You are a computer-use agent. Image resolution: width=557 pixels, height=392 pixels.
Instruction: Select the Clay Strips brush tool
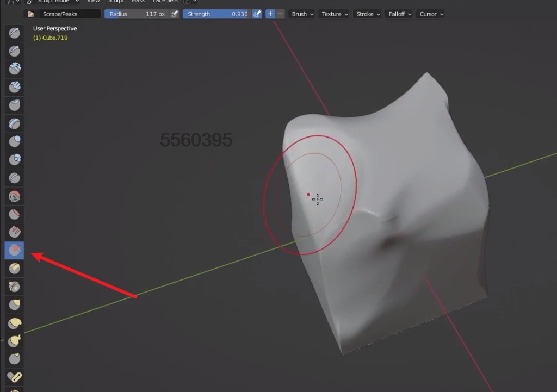pyautogui.click(x=14, y=88)
